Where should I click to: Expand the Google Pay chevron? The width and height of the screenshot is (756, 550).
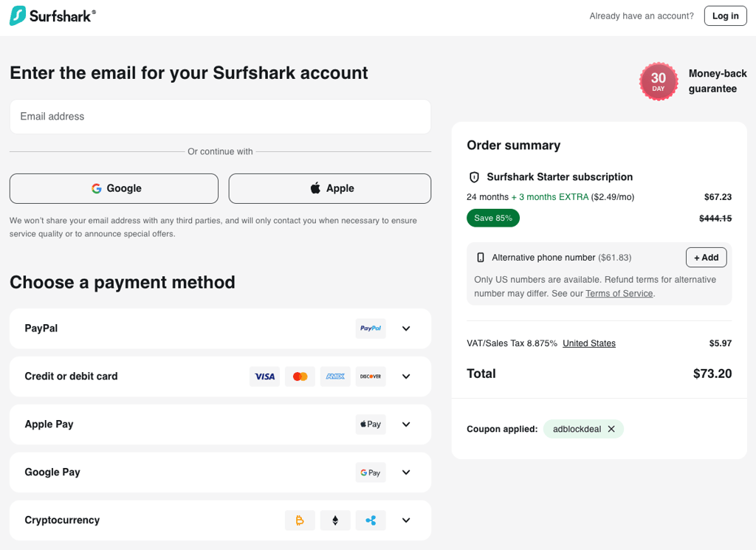click(406, 472)
